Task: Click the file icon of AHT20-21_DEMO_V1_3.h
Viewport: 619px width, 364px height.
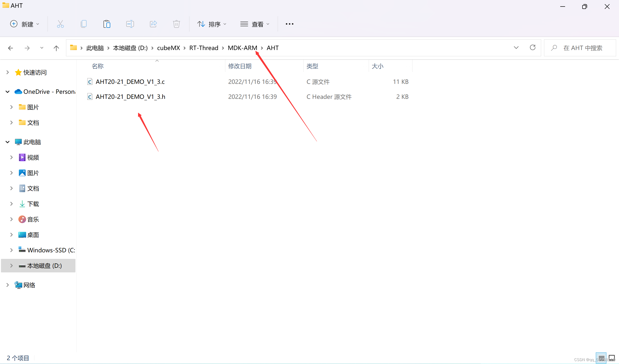Action: (x=90, y=97)
